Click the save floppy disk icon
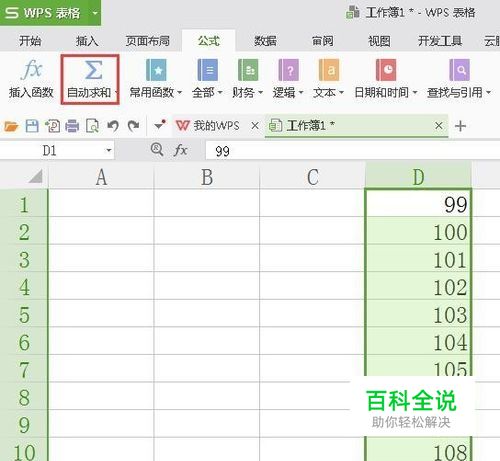500x461 pixels. 32,126
